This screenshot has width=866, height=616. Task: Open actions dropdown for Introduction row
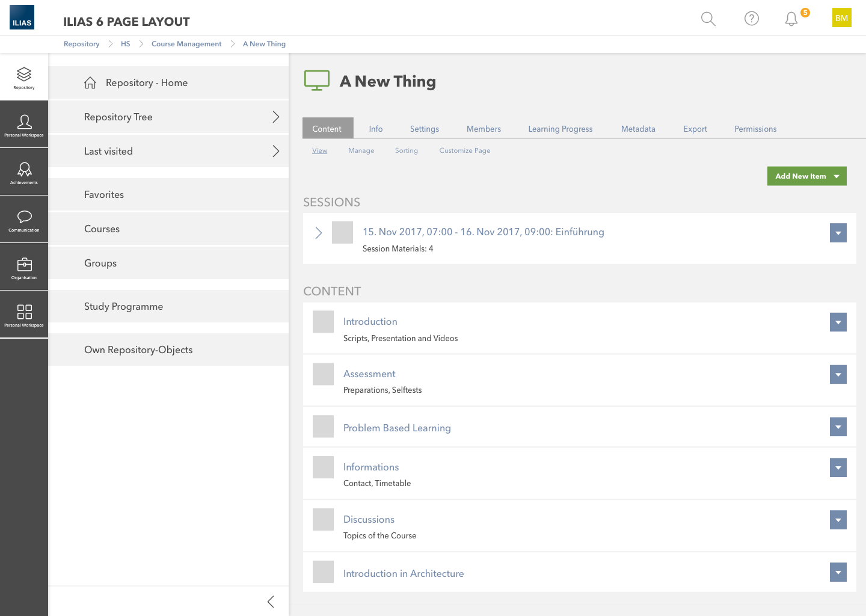coord(838,322)
